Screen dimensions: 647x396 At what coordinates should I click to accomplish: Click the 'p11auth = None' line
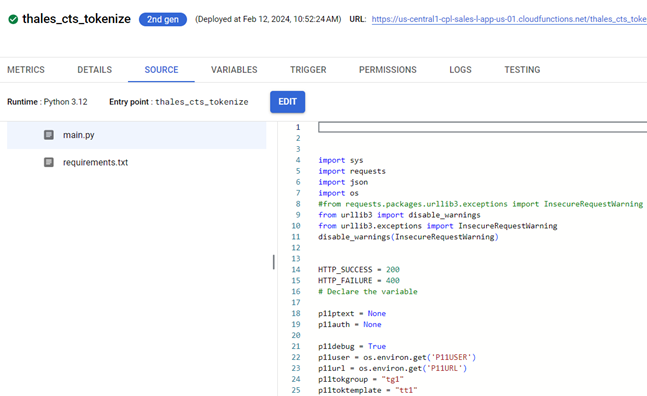(349, 324)
